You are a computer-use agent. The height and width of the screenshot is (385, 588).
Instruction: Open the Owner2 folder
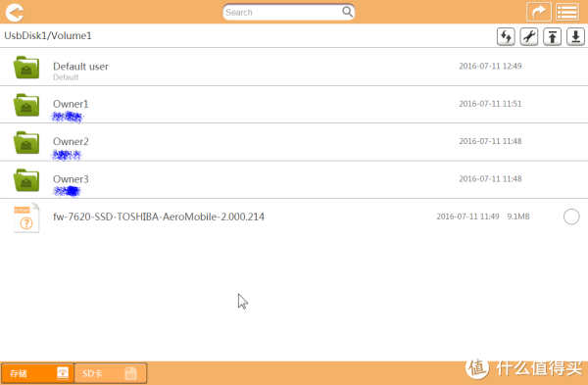[294, 142]
